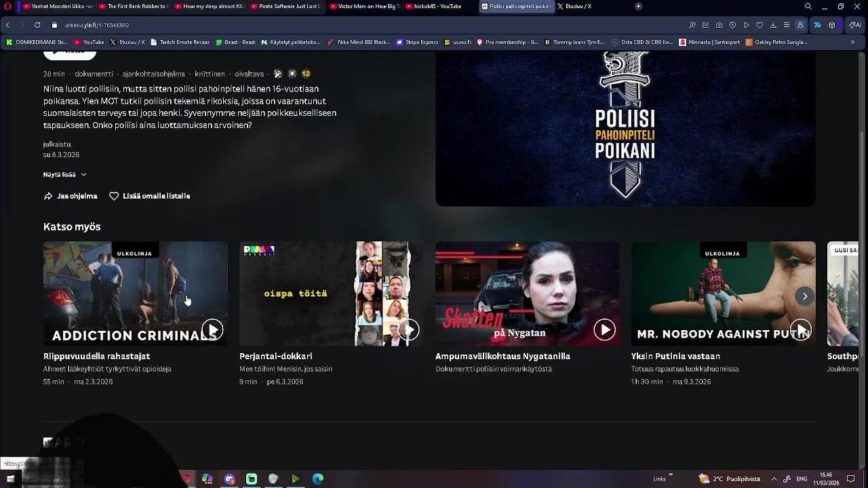868x488 pixels.
Task: Switch to Vanhat Monsteri Ukko tab
Action: [x=58, y=6]
